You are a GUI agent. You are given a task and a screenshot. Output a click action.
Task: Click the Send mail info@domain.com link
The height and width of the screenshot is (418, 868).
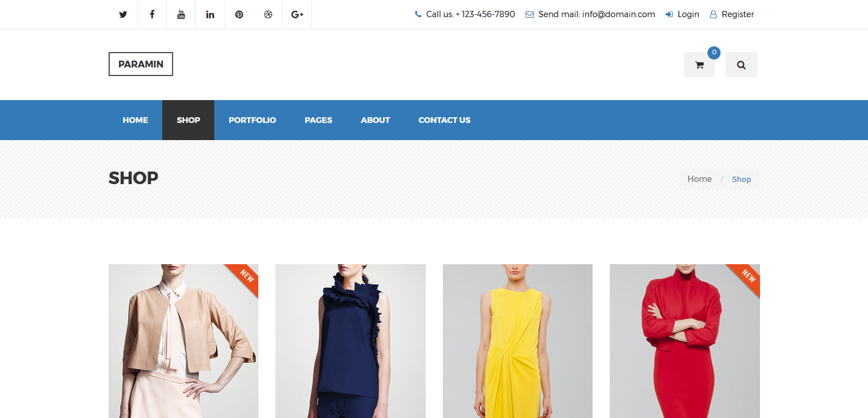(590, 14)
